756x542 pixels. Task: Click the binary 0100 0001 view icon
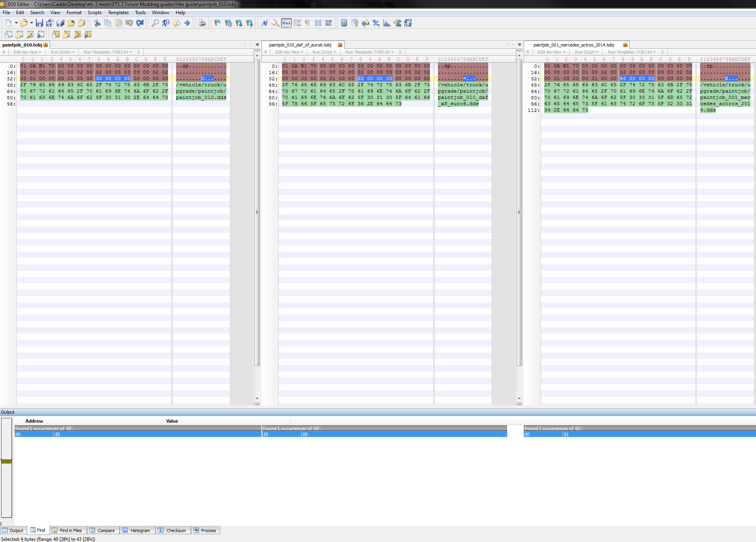[x=328, y=23]
